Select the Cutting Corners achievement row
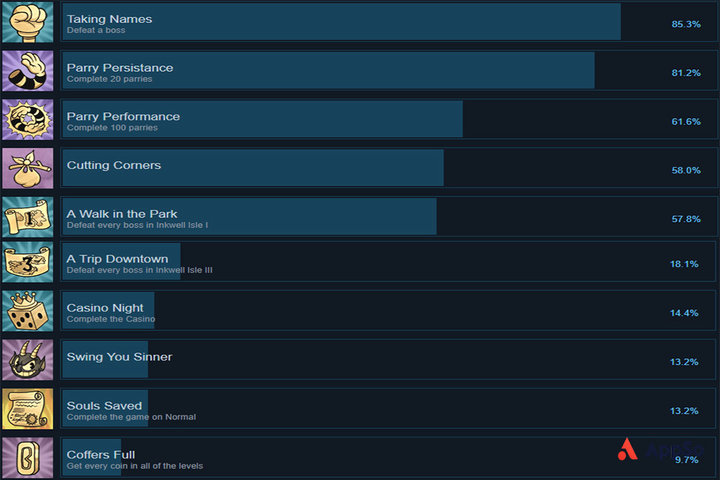The height and width of the screenshot is (480, 720). 388,168
